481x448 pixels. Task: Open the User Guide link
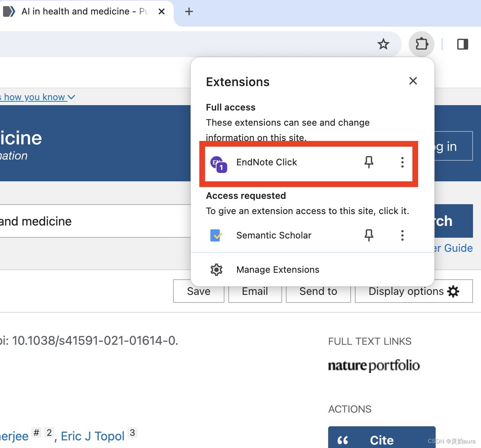click(x=454, y=248)
